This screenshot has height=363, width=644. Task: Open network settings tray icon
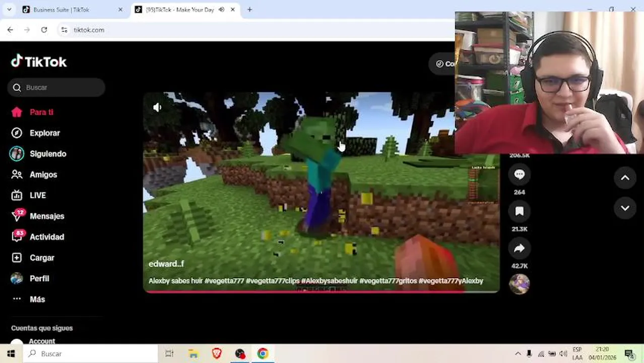tap(541, 354)
